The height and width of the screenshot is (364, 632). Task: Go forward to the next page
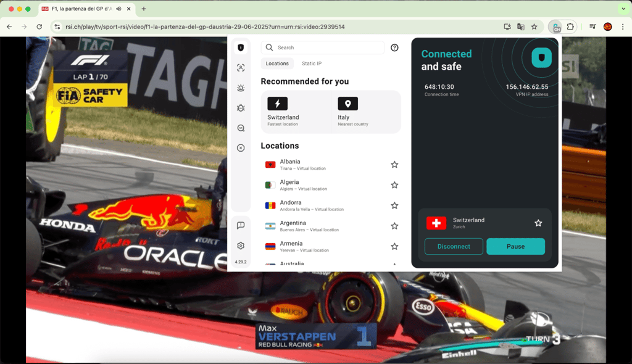click(24, 27)
